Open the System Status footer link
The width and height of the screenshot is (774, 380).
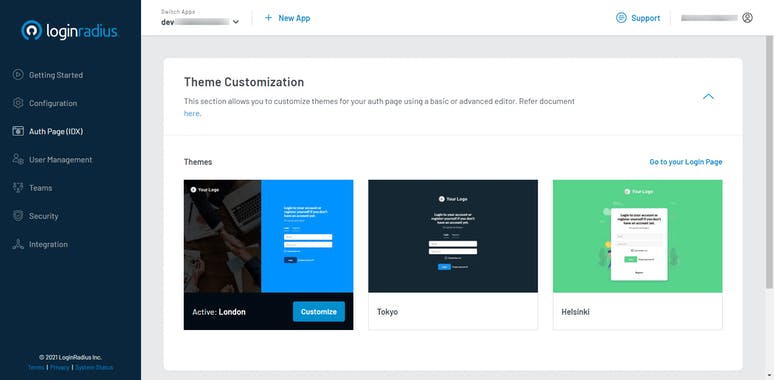[94, 367]
